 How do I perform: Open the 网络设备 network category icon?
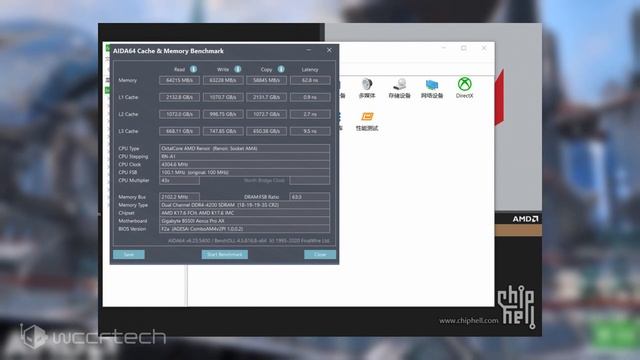pyautogui.click(x=432, y=88)
